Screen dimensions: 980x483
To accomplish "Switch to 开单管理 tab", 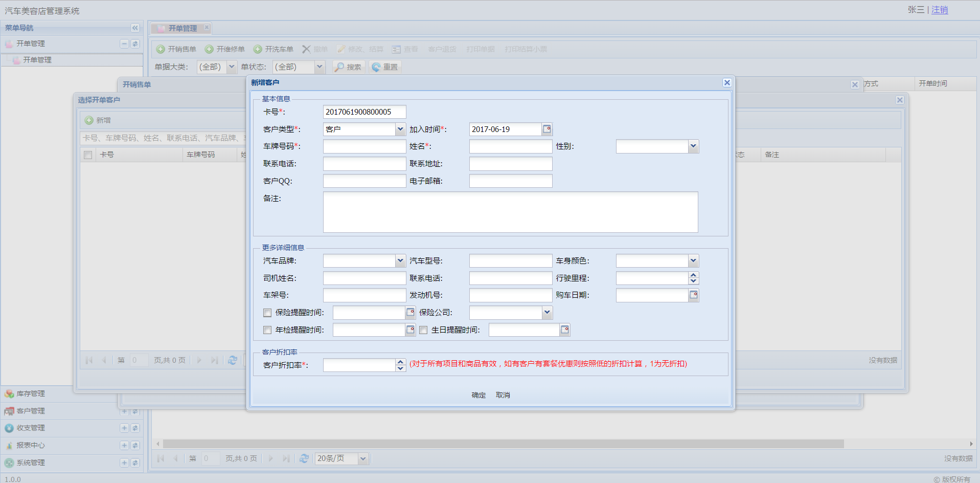I will 182,28.
